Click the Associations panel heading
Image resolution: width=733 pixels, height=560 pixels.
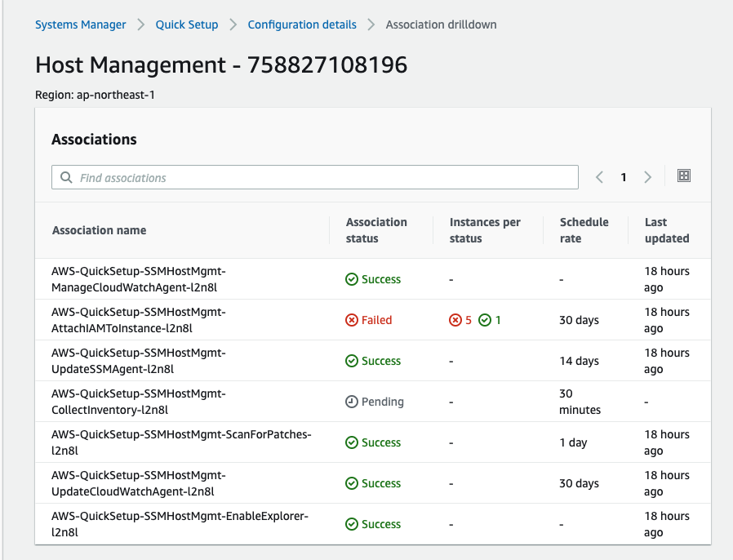(x=94, y=140)
